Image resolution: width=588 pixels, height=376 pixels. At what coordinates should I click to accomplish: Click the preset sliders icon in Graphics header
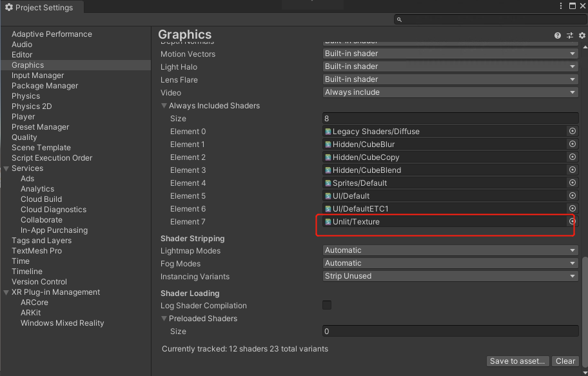(x=570, y=35)
